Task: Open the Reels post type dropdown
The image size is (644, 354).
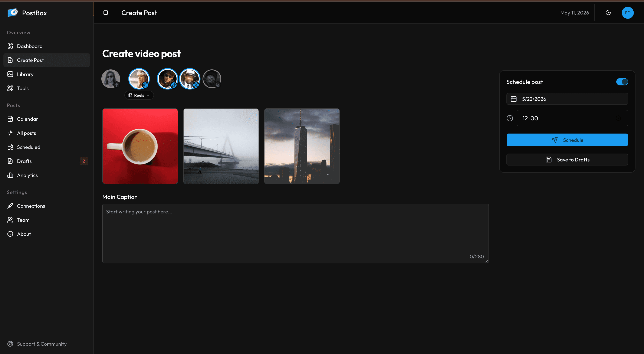Action: pyautogui.click(x=139, y=95)
